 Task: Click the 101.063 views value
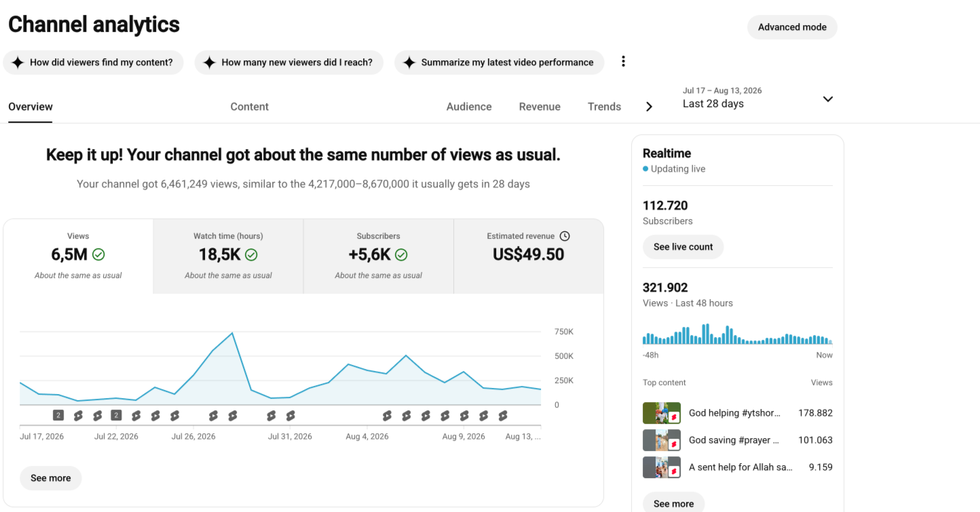[815, 440]
